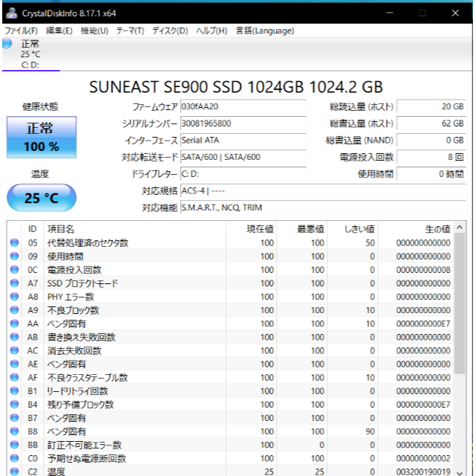Click the status orb for row AC
476x476 pixels.
14,350
